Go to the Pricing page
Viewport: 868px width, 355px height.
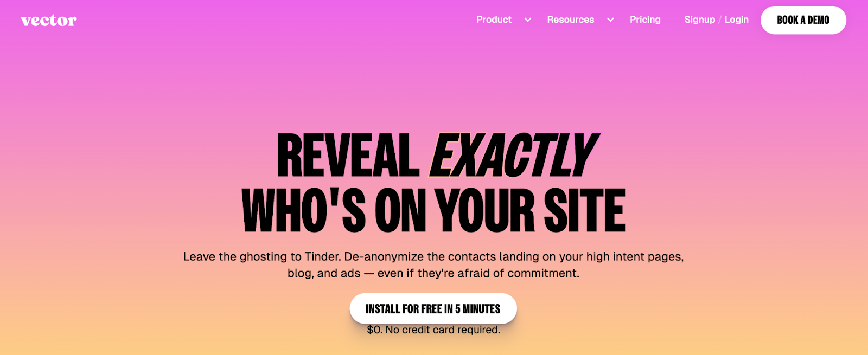645,20
